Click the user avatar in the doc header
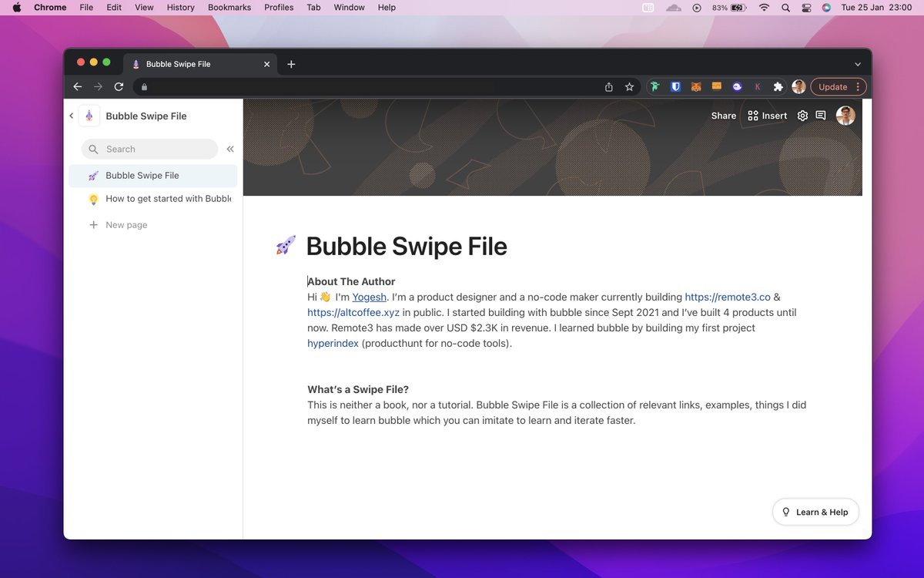924x578 pixels. (845, 116)
